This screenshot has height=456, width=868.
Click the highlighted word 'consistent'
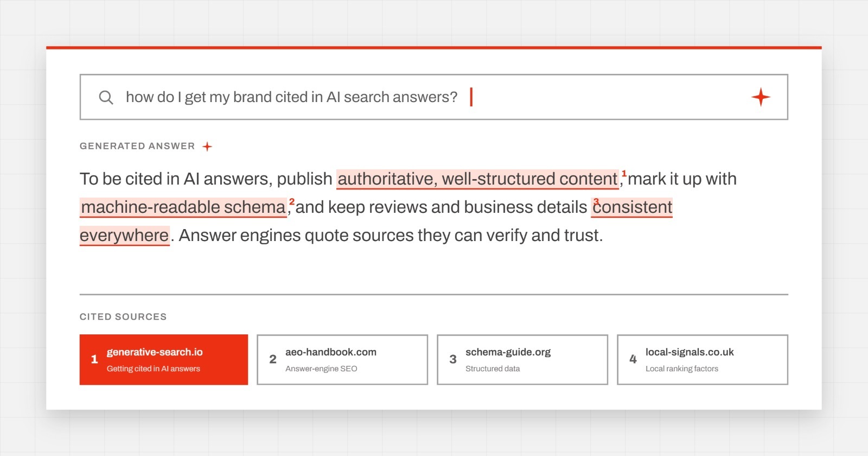[x=632, y=207]
